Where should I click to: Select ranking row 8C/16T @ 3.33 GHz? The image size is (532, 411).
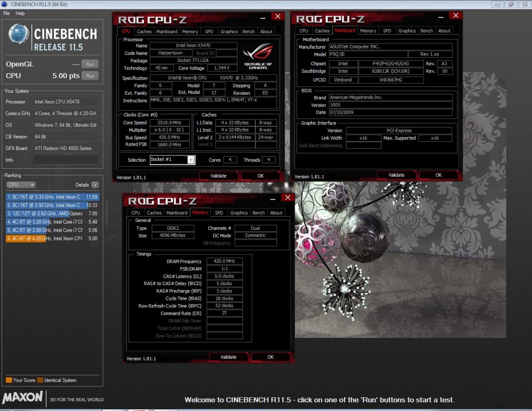pyautogui.click(x=52, y=197)
